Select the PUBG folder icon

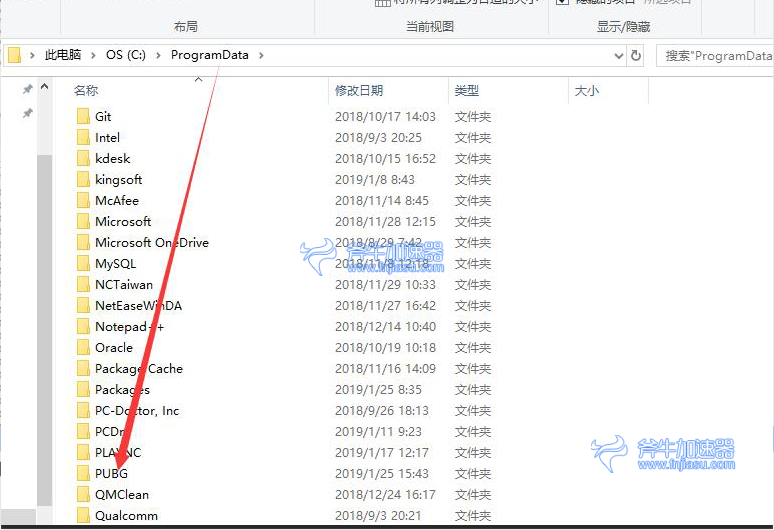(x=83, y=473)
